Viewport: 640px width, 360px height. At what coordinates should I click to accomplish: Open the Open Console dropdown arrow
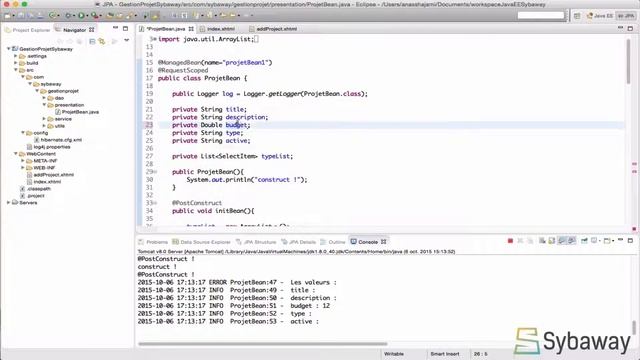613,241
